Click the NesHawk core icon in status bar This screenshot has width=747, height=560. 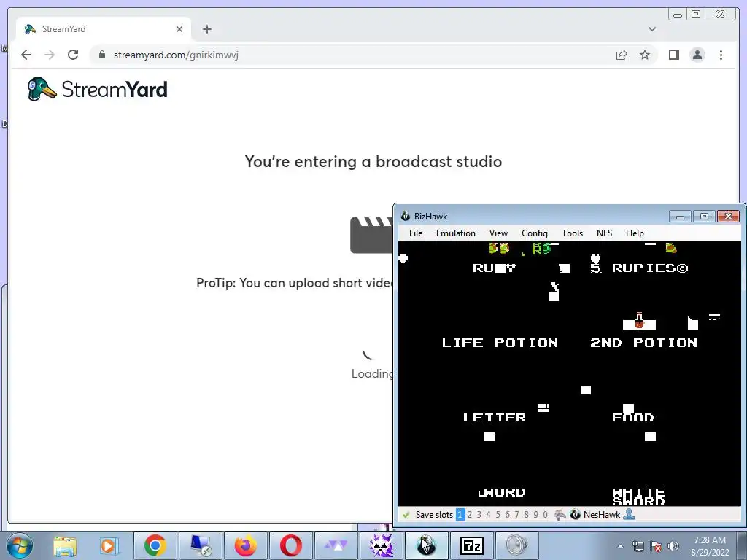(x=576, y=515)
